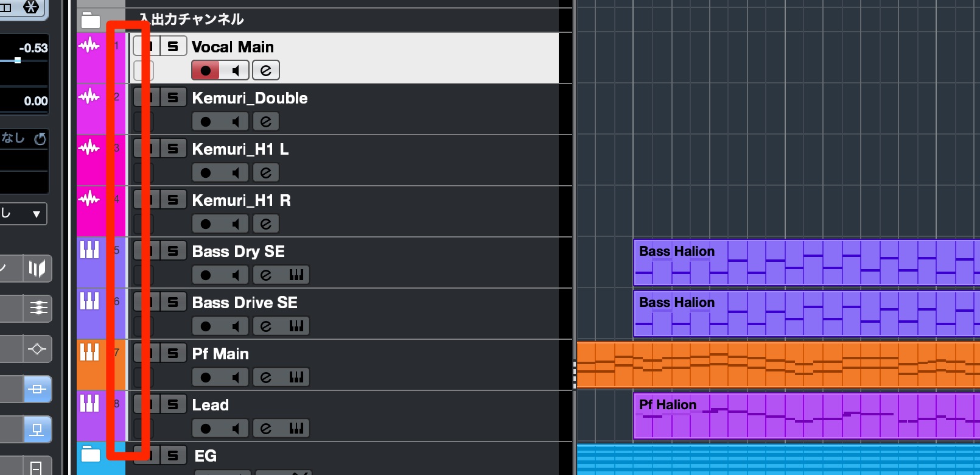Select the Bass Drive SE track name
This screenshot has height=475, width=980.
245,303
